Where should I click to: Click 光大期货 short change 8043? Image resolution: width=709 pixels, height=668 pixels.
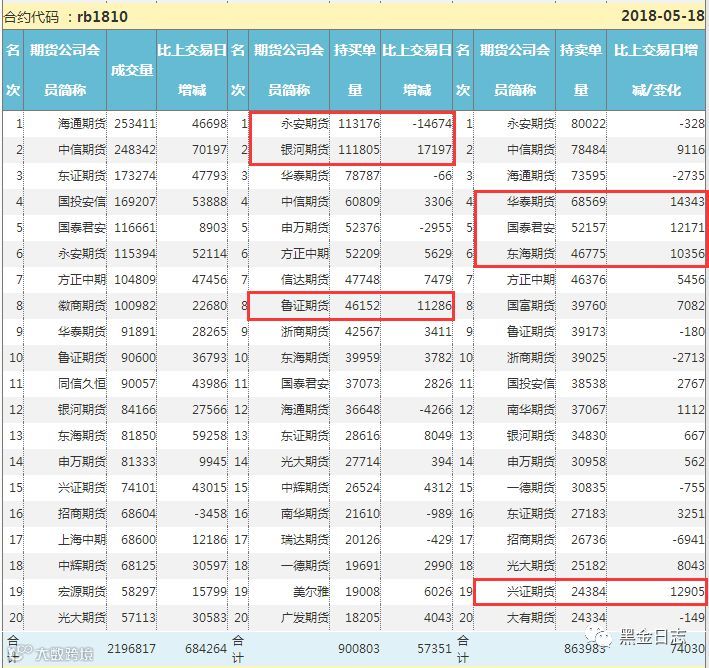point(690,566)
